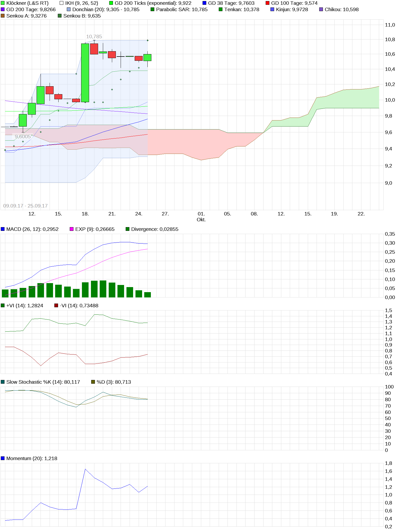Viewport: 403px width, 532px height.
Task: Click the green Tenkan legend swatch
Action: [221, 10]
